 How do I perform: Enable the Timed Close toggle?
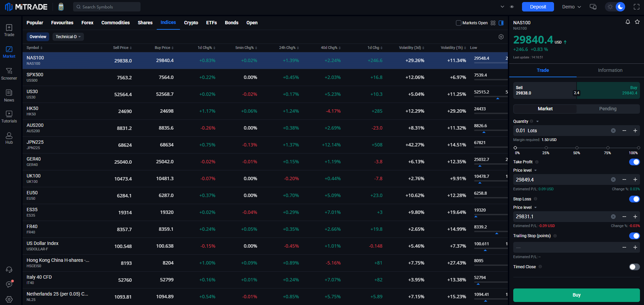[x=634, y=267]
